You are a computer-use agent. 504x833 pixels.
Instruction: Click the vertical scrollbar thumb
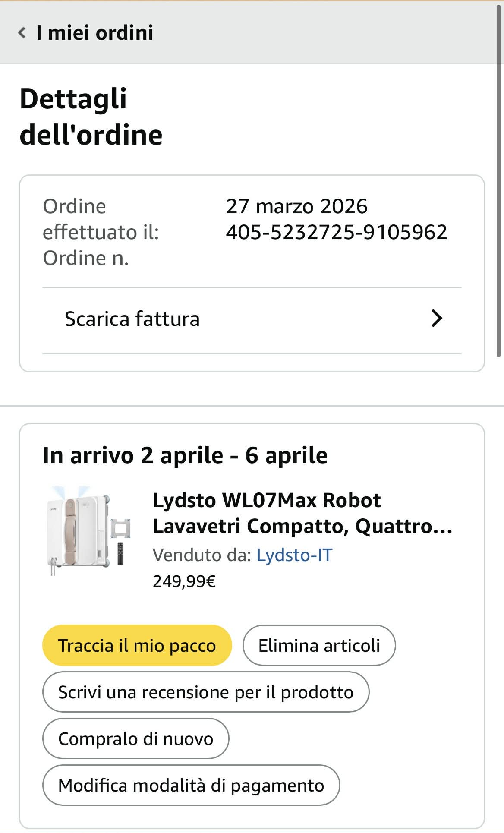pos(499,181)
